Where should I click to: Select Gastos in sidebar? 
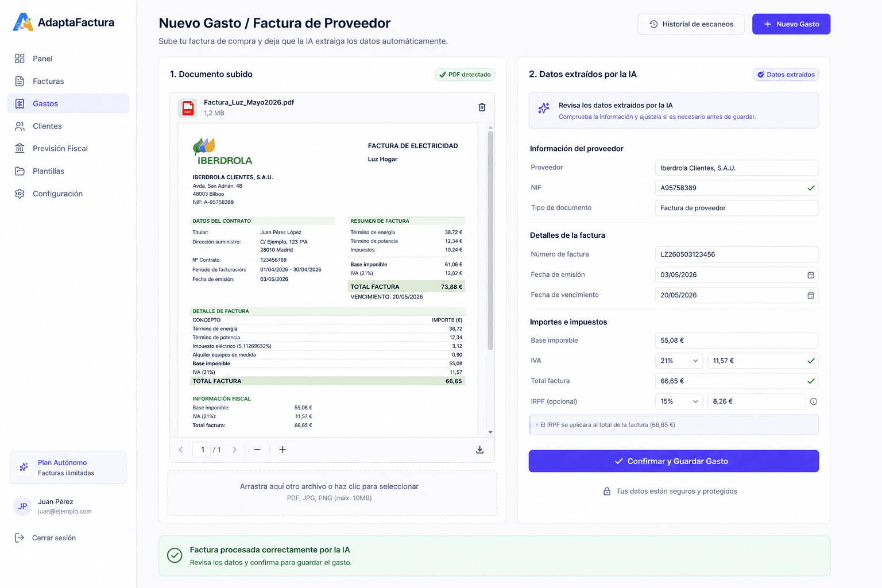click(68, 103)
